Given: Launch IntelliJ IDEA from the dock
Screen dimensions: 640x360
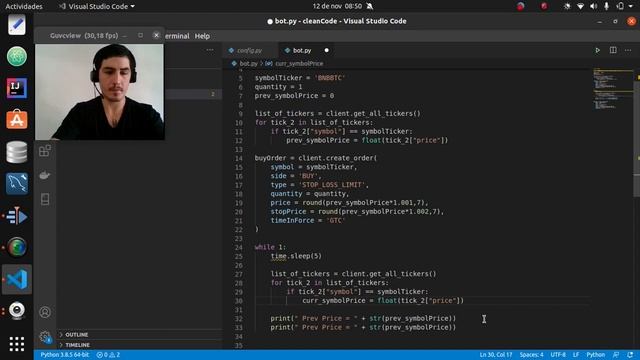Looking at the screenshot, I should (17, 88).
